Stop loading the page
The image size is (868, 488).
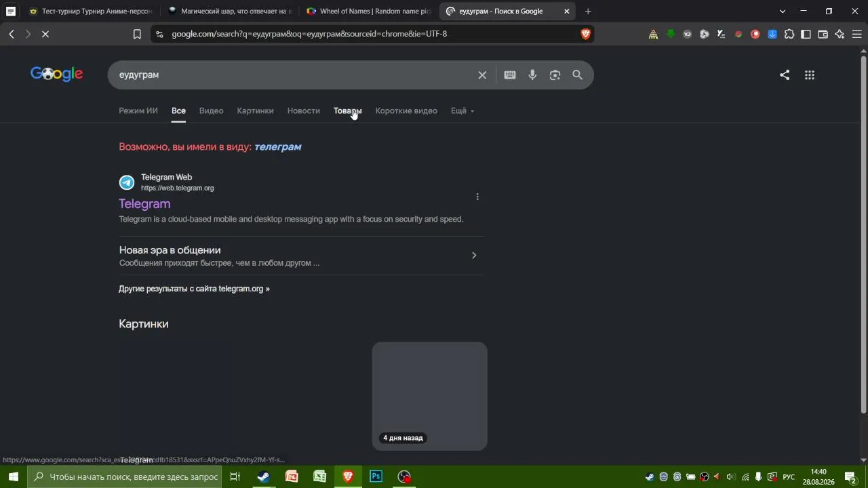(45, 34)
